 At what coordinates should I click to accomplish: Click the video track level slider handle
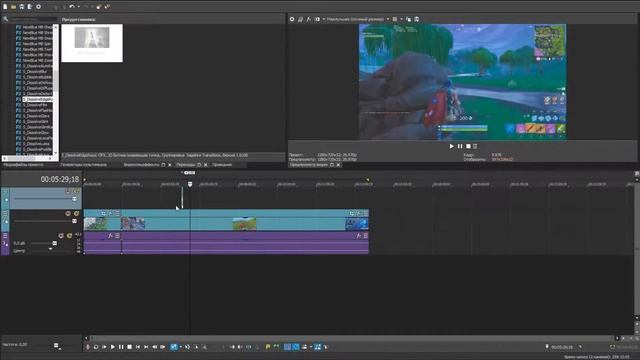(74, 221)
